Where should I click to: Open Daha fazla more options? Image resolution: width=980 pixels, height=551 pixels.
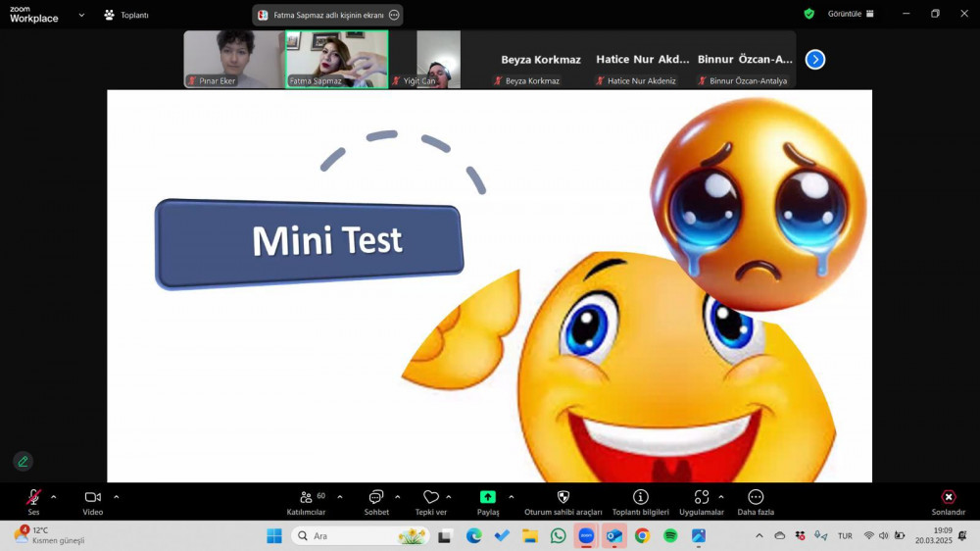[756, 502]
